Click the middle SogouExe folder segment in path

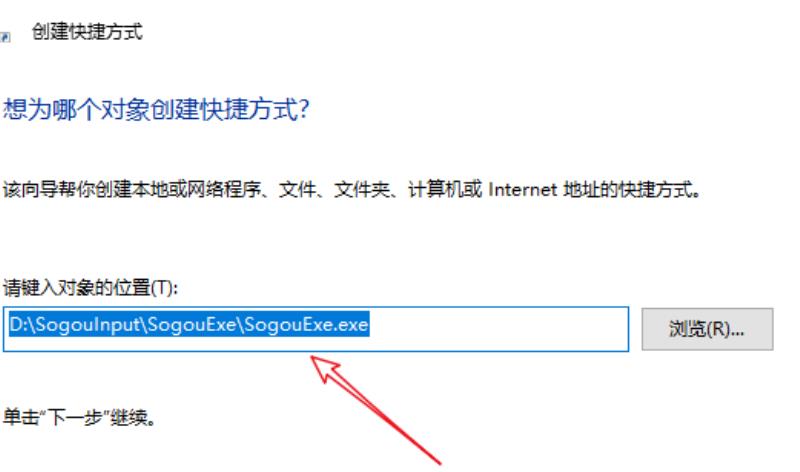click(x=192, y=325)
